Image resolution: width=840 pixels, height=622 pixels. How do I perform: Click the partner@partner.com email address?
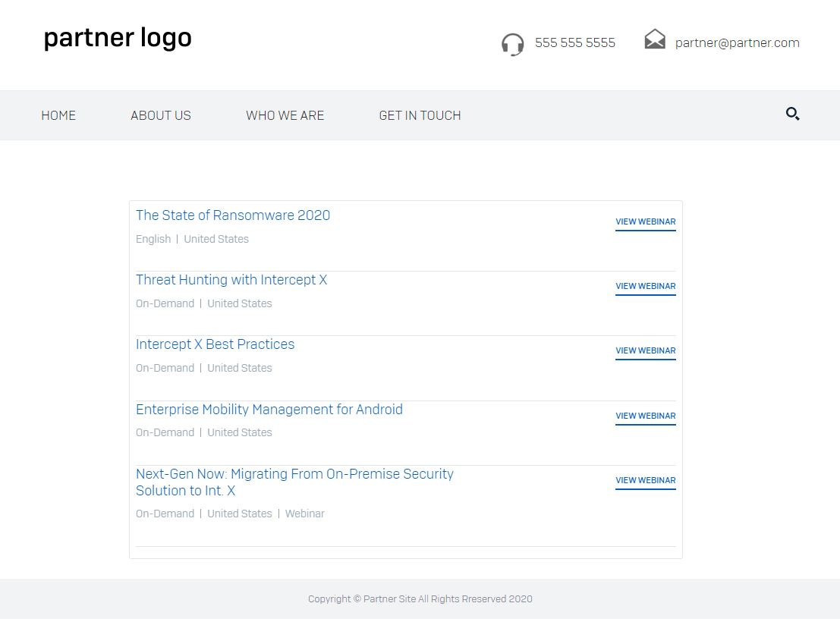coord(737,43)
